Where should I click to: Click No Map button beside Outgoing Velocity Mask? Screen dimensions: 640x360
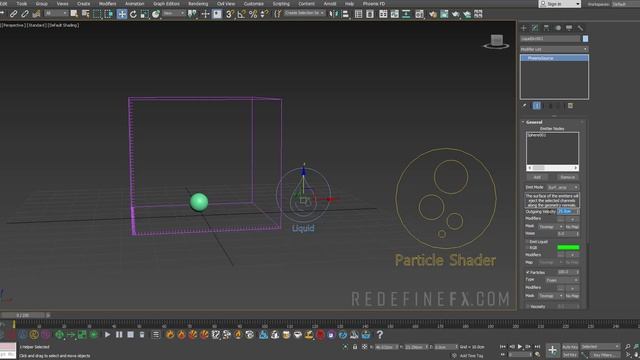(572, 227)
